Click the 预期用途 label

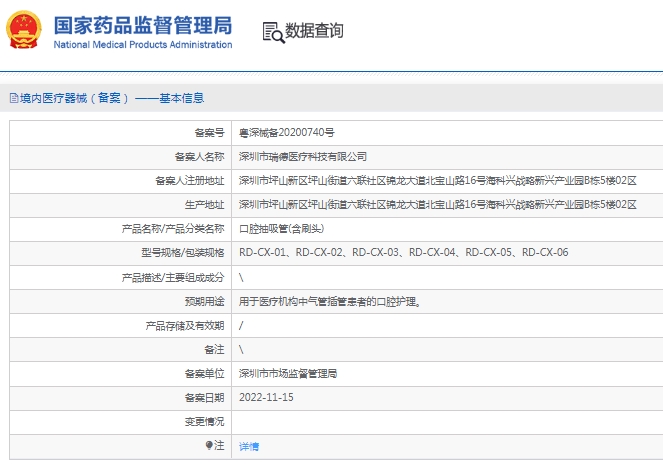point(205,302)
